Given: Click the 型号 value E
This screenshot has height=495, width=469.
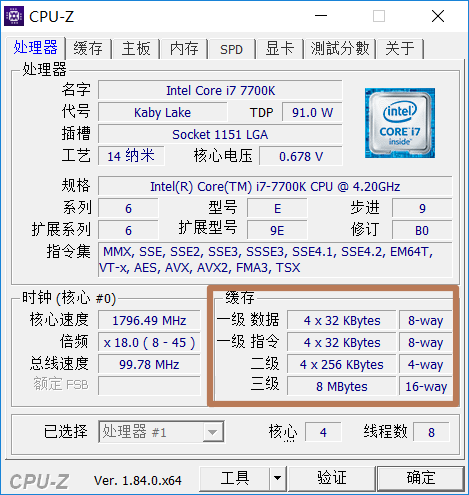Looking at the screenshot, I should tap(277, 208).
